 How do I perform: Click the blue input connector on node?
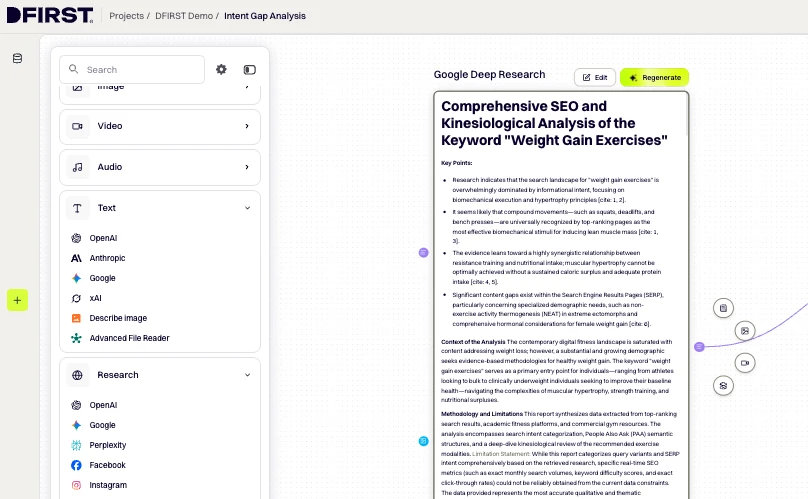pyautogui.click(x=424, y=441)
